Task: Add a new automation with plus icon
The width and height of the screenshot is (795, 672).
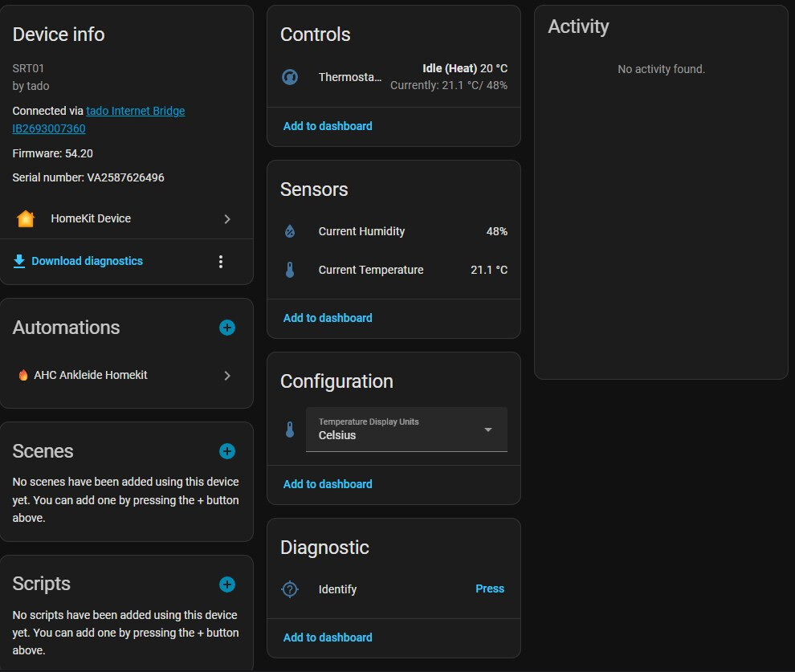Action: click(x=227, y=328)
